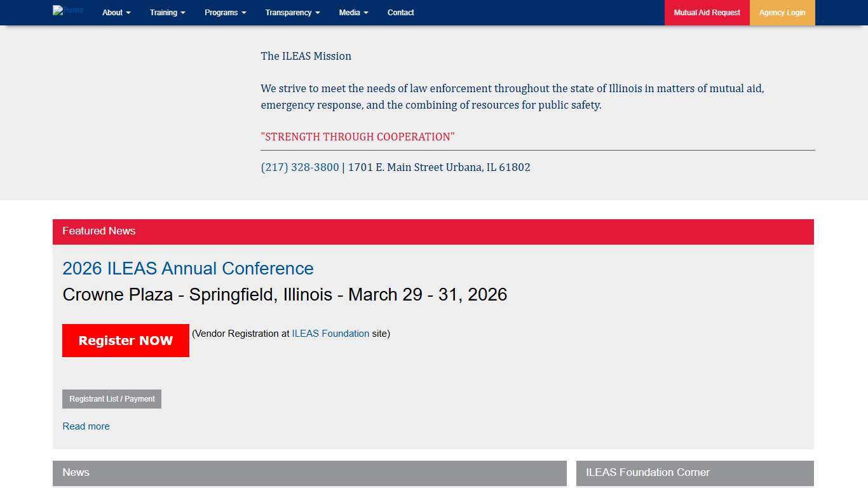Image resolution: width=868 pixels, height=488 pixels.
Task: Click Registrant List / Payment button
Action: (112, 399)
